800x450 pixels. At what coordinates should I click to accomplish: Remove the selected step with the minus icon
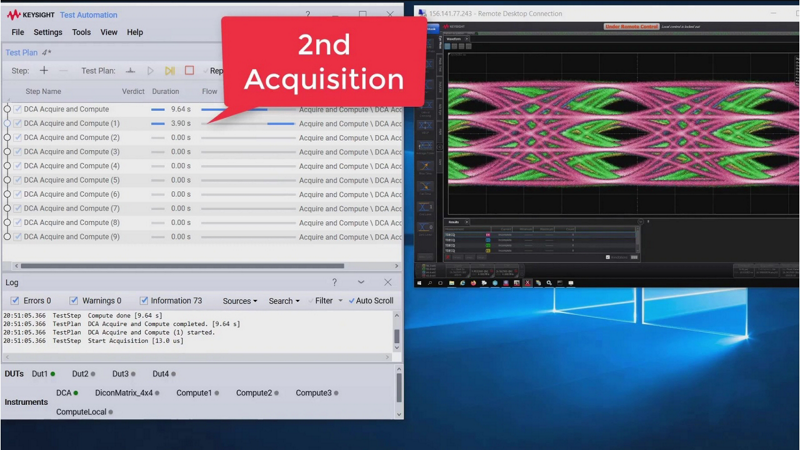[63, 70]
